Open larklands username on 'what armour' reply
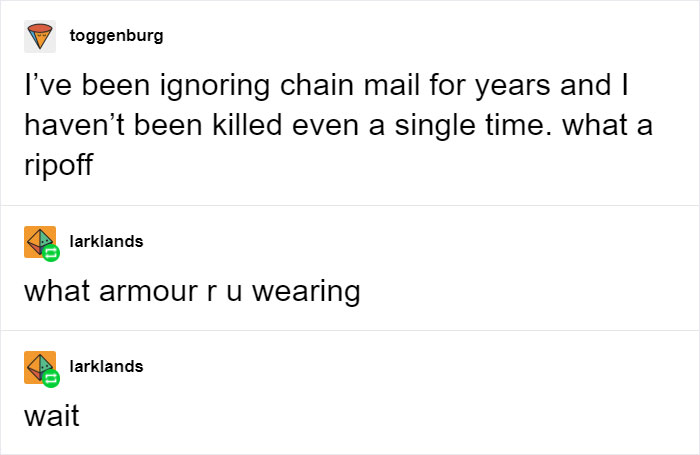700x455 pixels. pyautogui.click(x=107, y=241)
